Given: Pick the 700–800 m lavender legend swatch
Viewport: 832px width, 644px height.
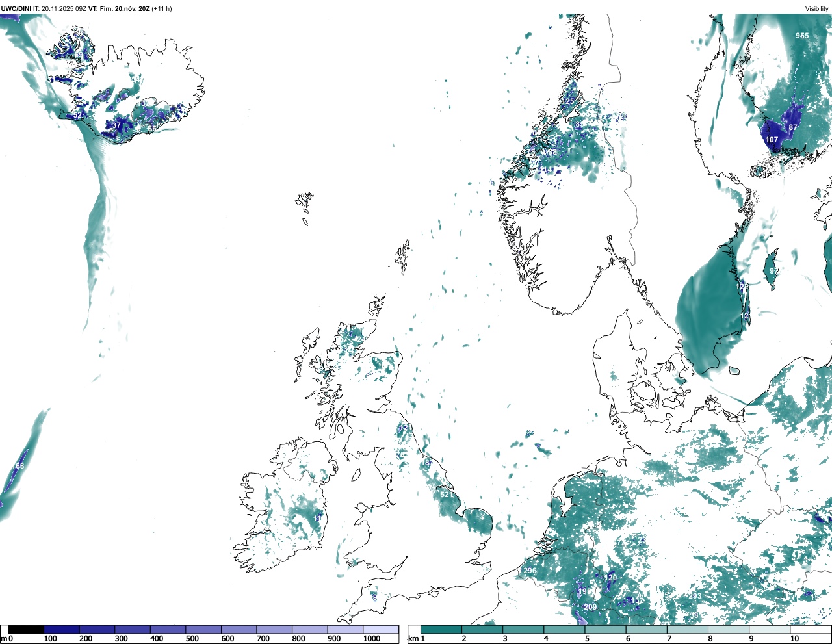Looking at the screenshot, I should click(274, 630).
